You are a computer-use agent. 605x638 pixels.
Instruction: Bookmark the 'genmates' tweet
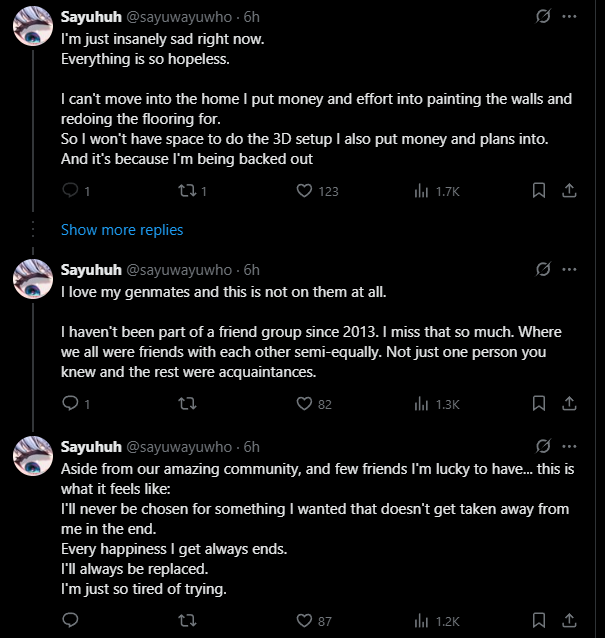tap(538, 404)
